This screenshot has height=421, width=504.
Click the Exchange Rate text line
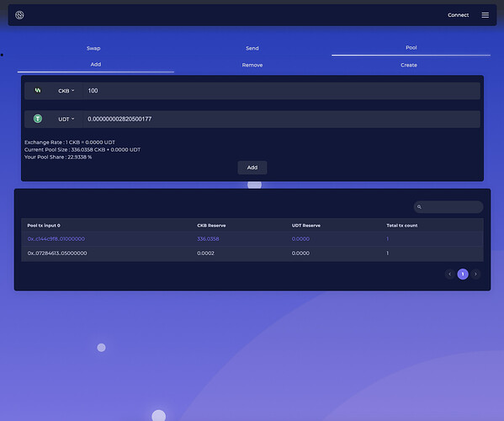(70, 142)
